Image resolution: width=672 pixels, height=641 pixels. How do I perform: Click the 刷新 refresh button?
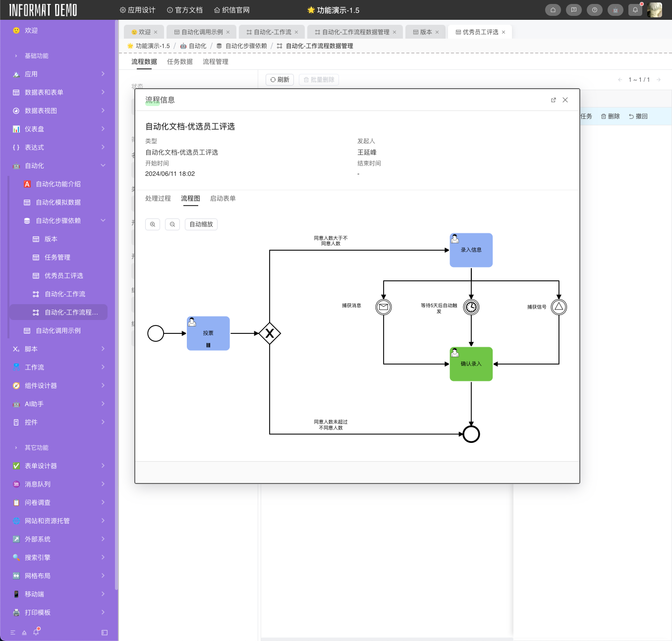click(x=280, y=80)
